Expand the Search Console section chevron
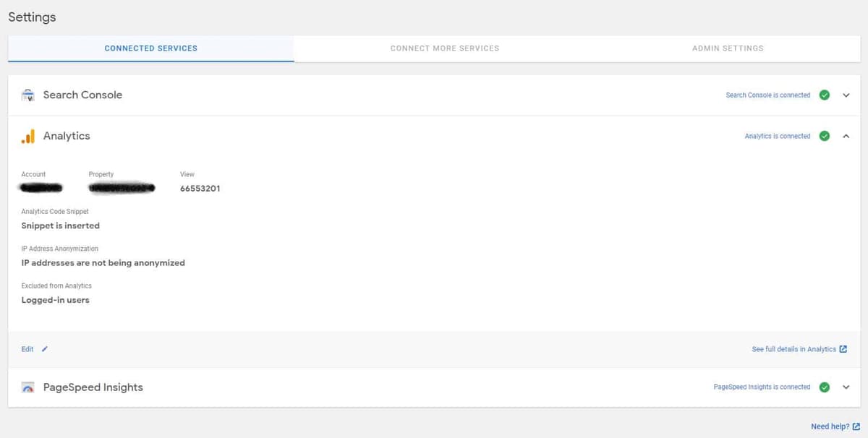The image size is (868, 438). tap(846, 95)
